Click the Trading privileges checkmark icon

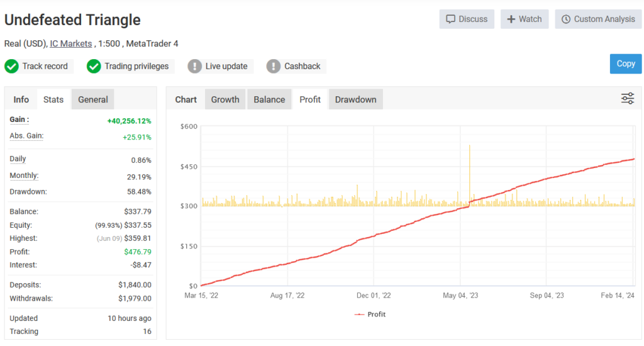pos(94,66)
